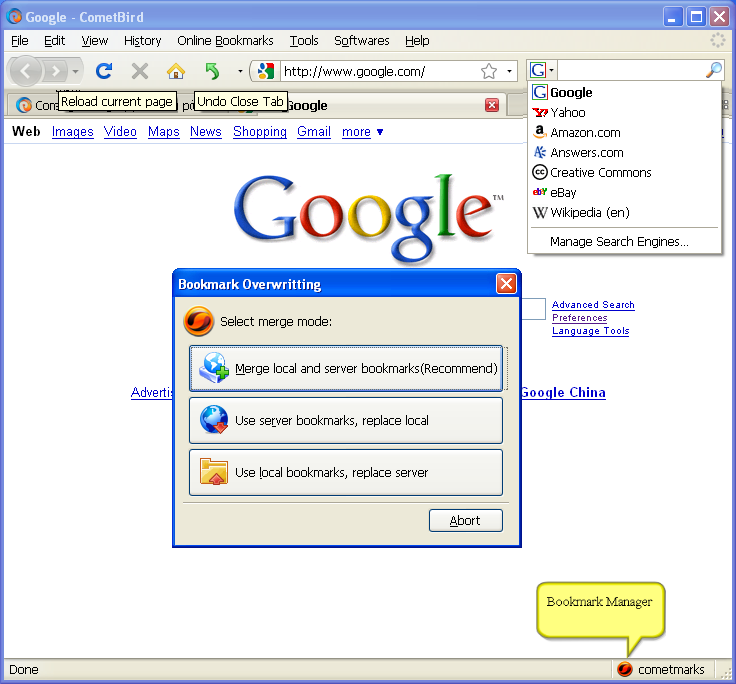Reload the page with the blue refresh icon
The width and height of the screenshot is (736, 684).
point(104,71)
